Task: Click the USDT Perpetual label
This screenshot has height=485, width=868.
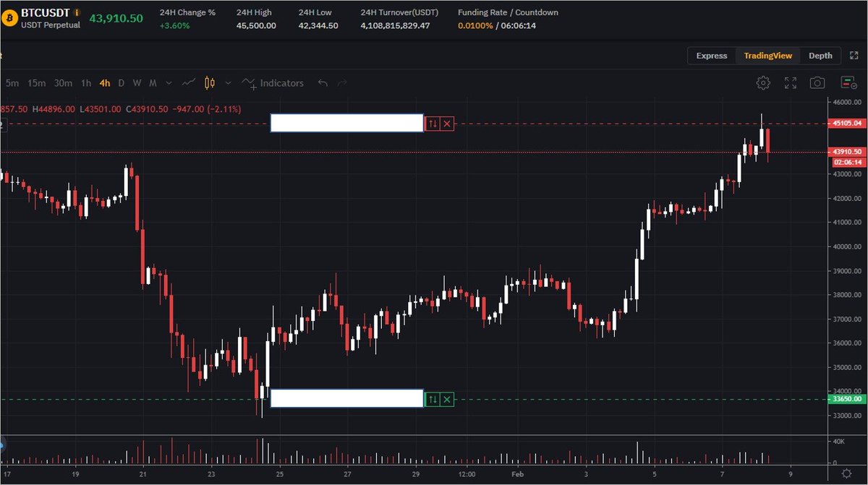Action: (50, 25)
